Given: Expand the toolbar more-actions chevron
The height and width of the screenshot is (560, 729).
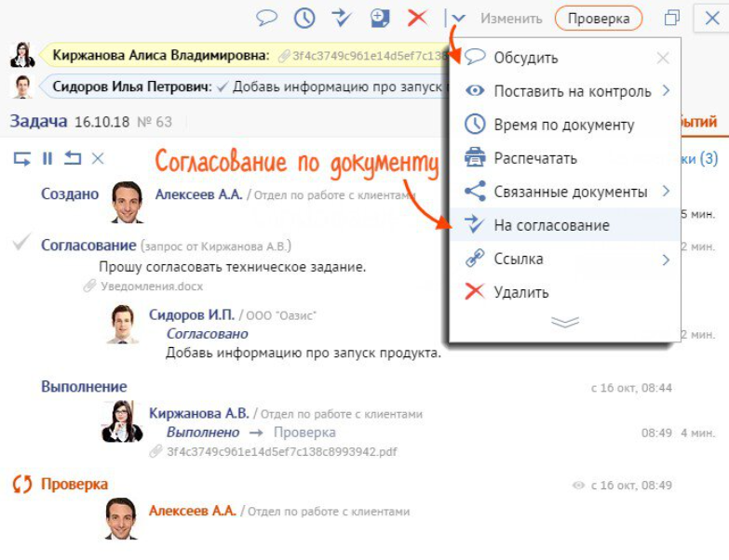Looking at the screenshot, I should coord(457,18).
